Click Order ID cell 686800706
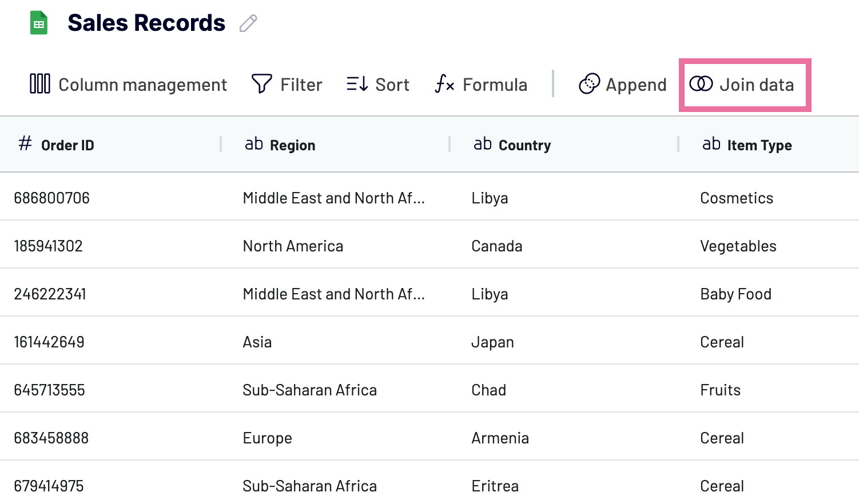Screen dimensions: 859x504 tap(52, 198)
